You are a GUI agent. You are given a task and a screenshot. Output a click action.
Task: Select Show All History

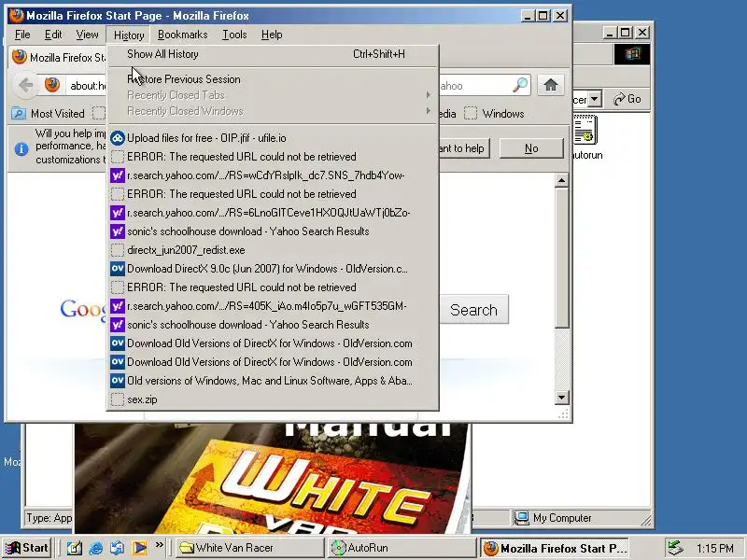[x=272, y=54]
